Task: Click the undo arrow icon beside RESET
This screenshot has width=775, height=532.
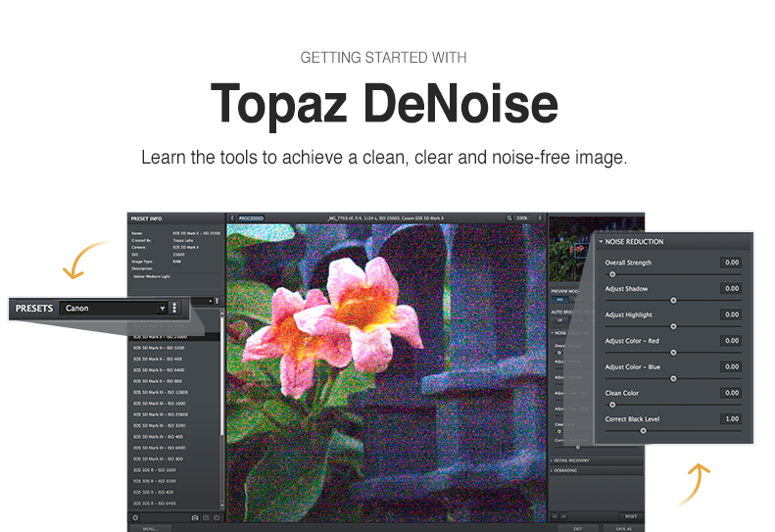Action: [556, 516]
